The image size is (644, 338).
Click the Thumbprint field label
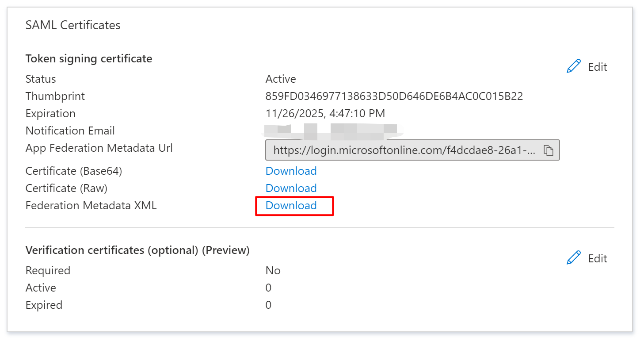tap(55, 96)
